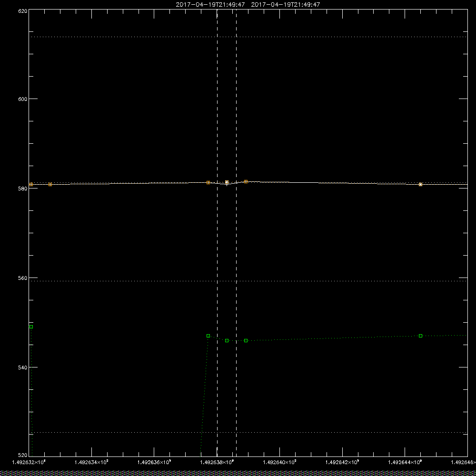Click the green square at the top of the steep rise
This screenshot has width=476, height=476.
tap(208, 336)
